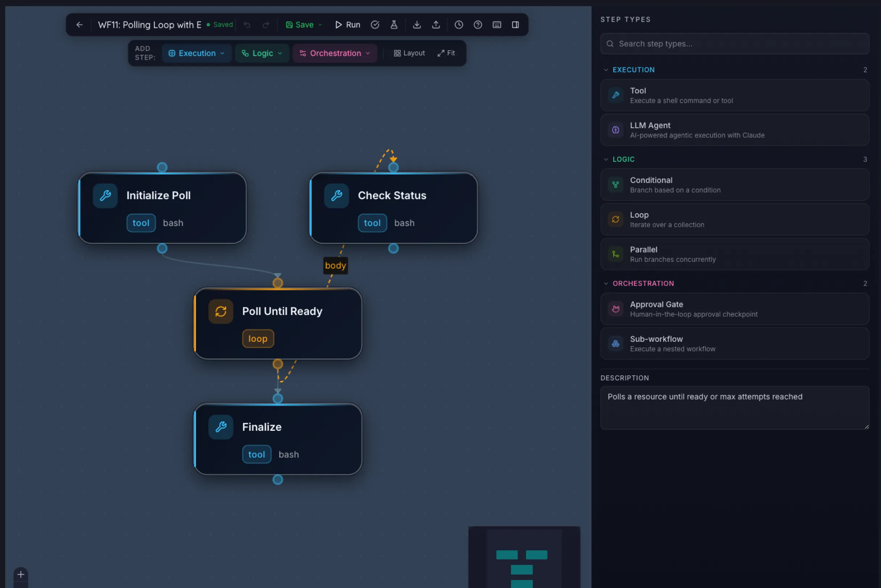Open the history clock icon
Screen dimensions: 881x588
[x=459, y=25]
